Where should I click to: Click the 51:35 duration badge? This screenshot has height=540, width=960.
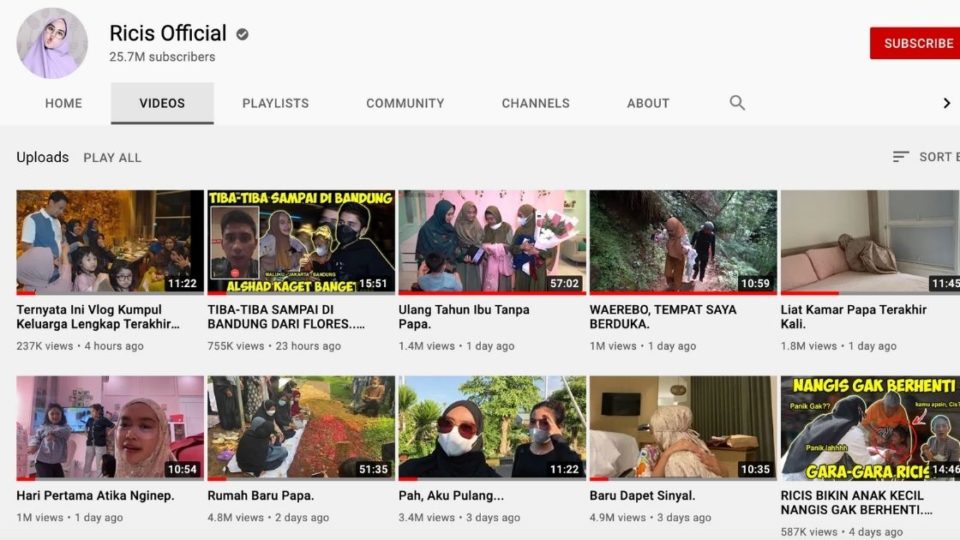(373, 470)
